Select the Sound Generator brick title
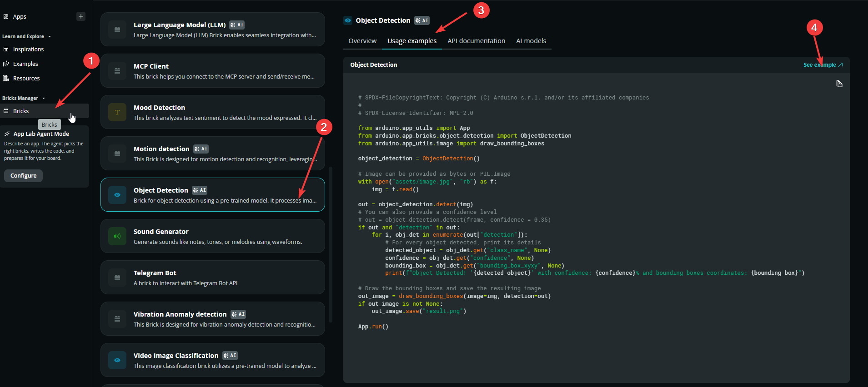Screen dimensions: 868x387 click(161, 232)
